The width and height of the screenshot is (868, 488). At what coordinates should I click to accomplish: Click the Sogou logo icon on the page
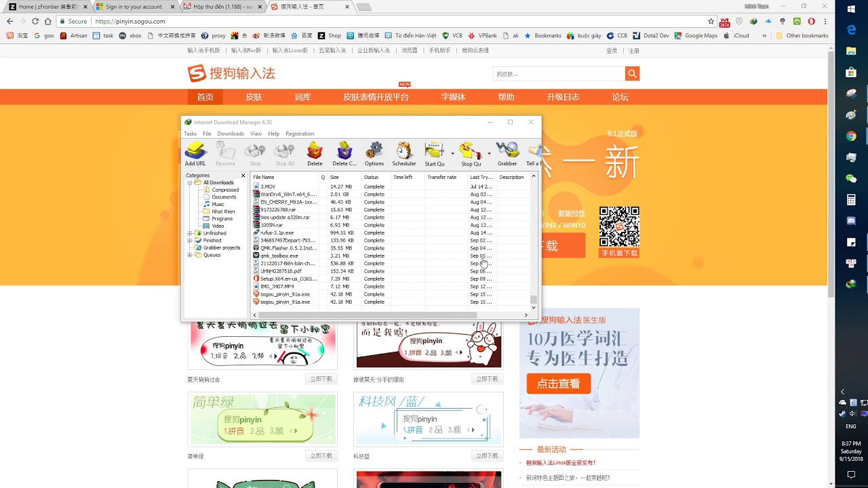click(x=197, y=73)
